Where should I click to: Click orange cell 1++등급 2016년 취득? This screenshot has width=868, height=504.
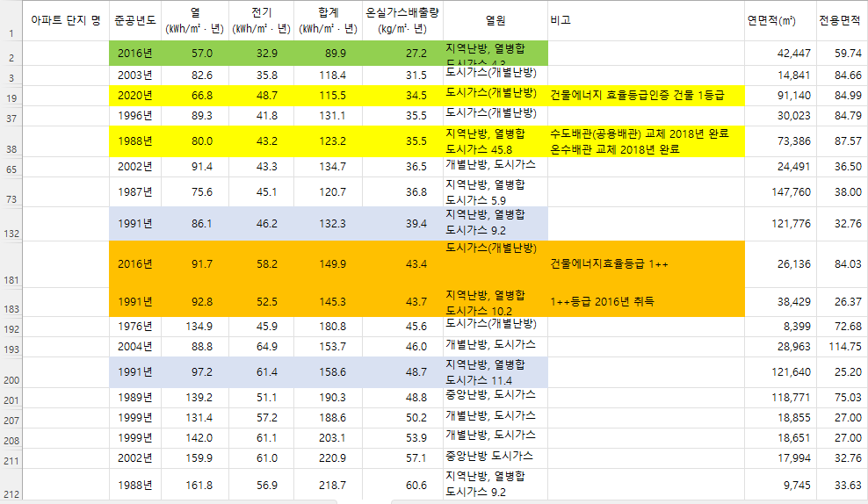[646, 302]
